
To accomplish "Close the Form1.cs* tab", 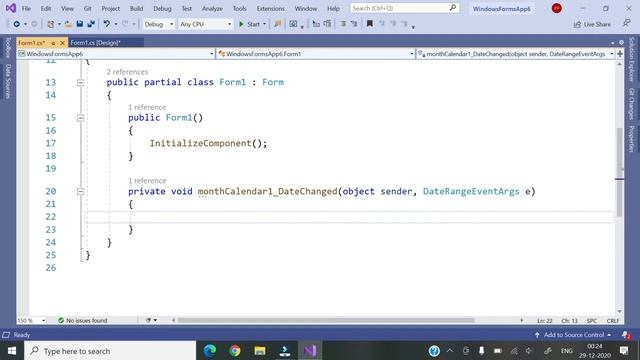I will click(62, 42).
